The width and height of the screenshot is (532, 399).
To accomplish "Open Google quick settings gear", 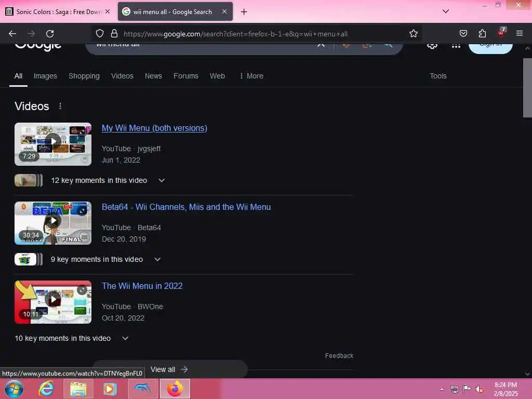I will (x=432, y=46).
